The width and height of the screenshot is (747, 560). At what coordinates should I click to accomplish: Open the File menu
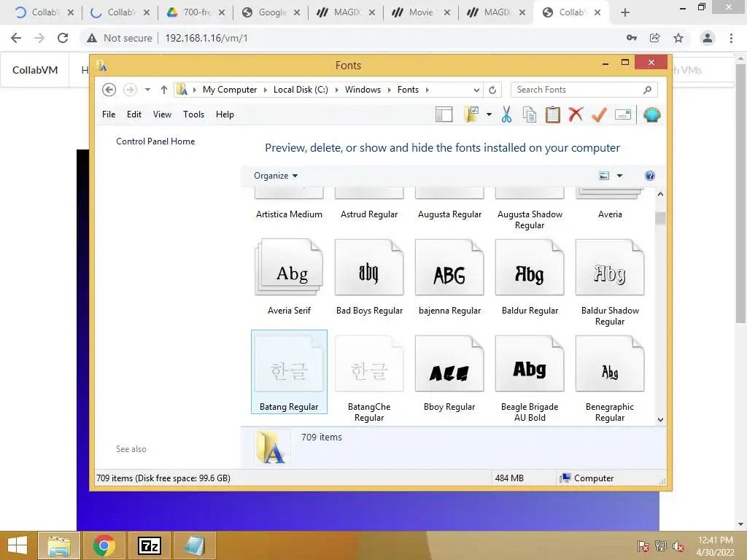[109, 114]
